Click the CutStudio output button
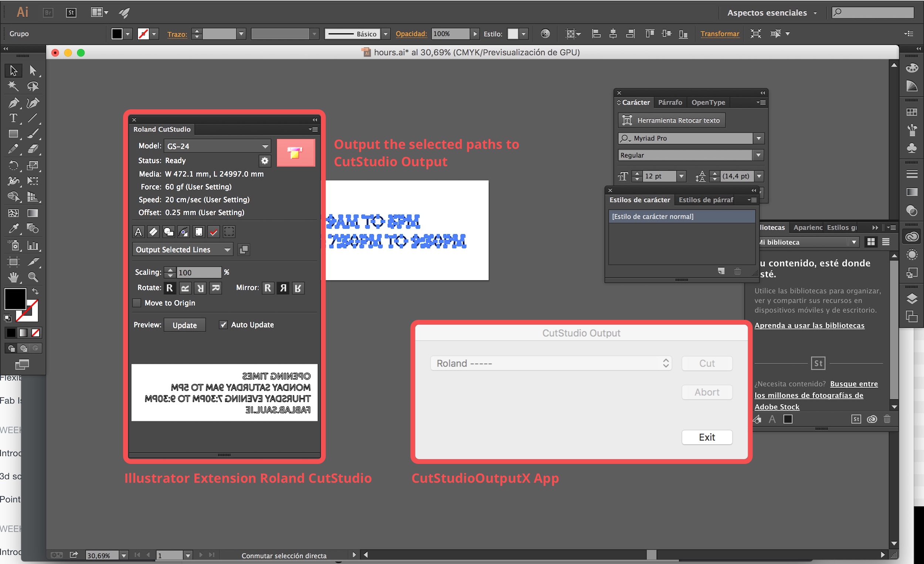Screen dimensions: 924x564 pos(296,153)
